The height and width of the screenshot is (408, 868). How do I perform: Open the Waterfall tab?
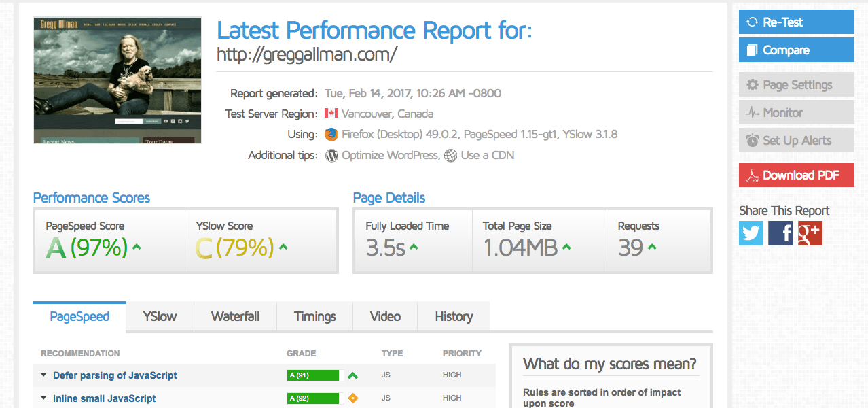tap(235, 317)
